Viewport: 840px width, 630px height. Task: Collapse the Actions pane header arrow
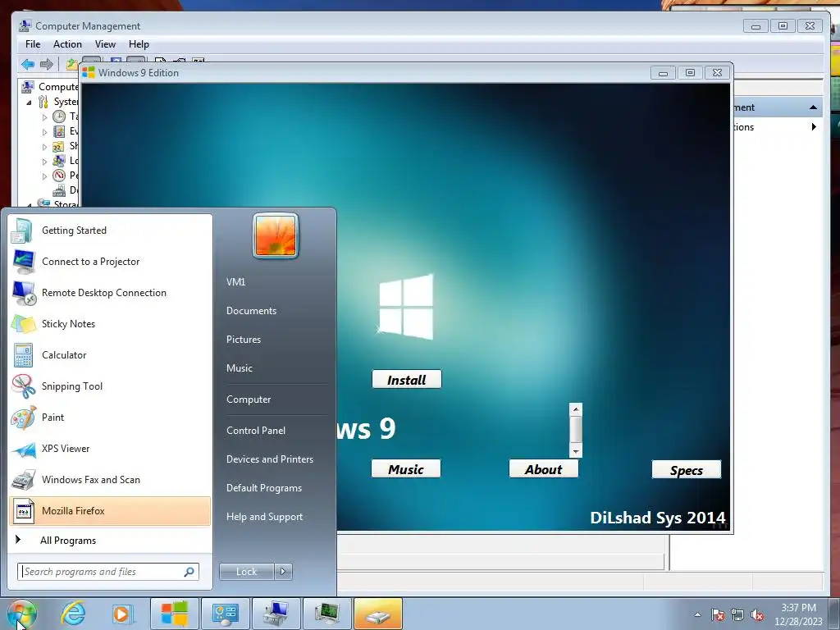coord(813,107)
